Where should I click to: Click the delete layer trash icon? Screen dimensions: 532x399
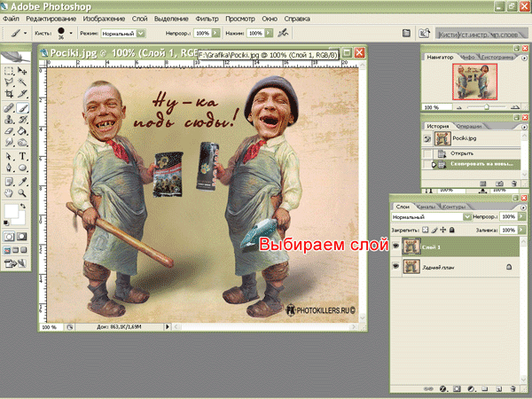512,389
